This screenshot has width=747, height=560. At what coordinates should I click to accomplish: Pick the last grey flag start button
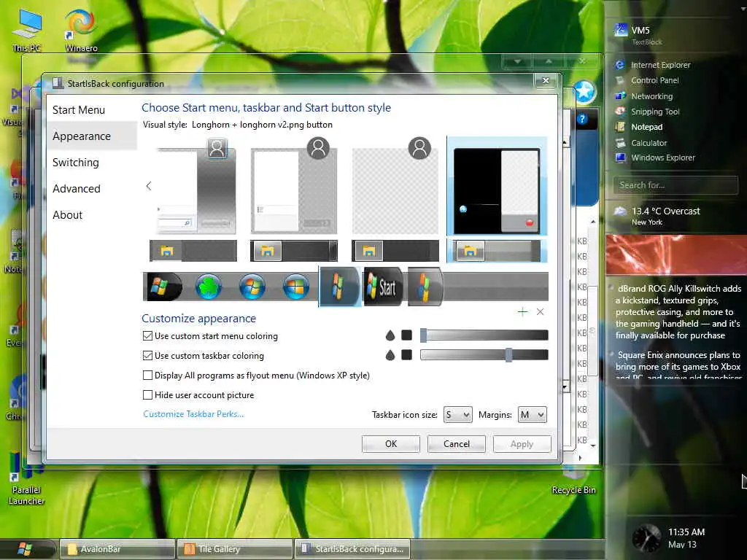point(425,287)
